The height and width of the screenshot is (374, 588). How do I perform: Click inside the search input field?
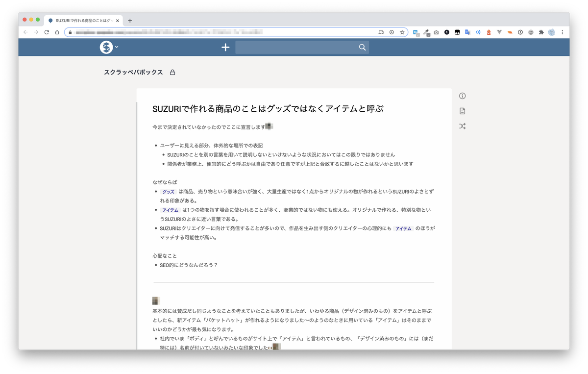(294, 47)
